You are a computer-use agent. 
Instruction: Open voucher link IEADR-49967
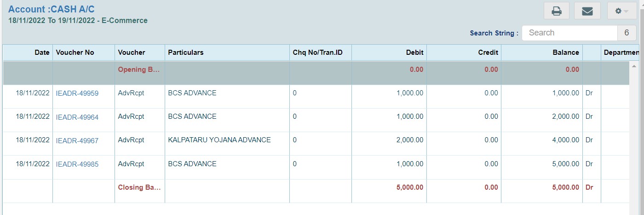(77, 140)
